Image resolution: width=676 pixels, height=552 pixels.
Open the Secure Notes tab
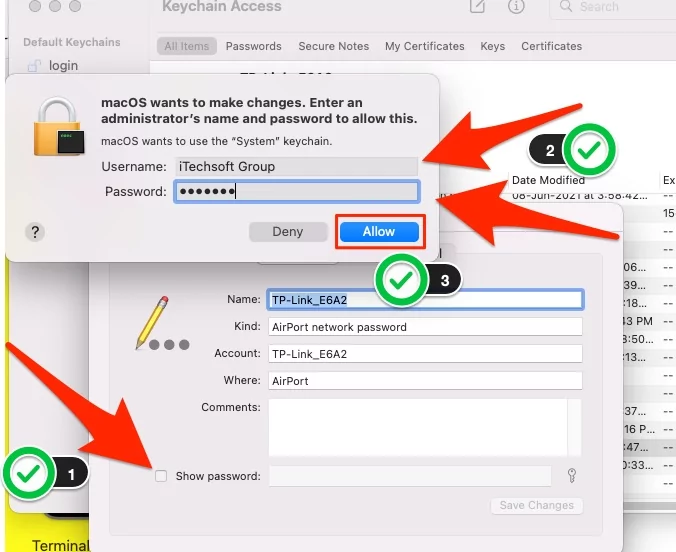334,46
